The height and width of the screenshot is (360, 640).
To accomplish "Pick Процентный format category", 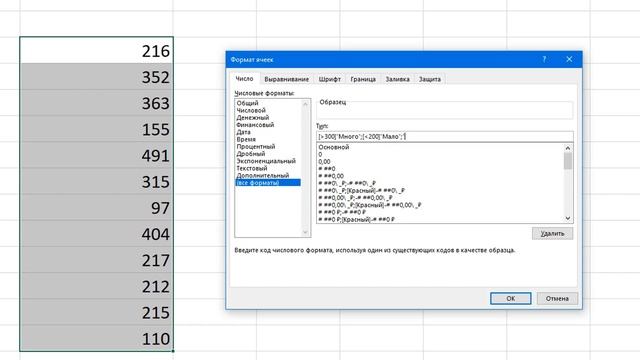I will 268,147.
